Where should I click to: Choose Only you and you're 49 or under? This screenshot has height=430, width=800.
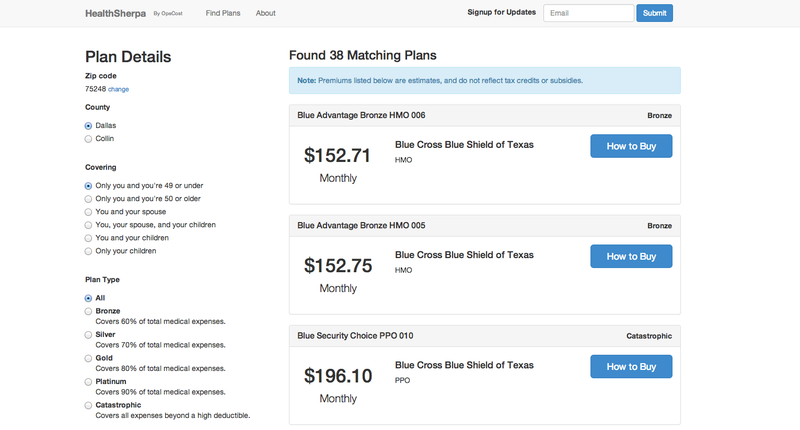coord(88,186)
